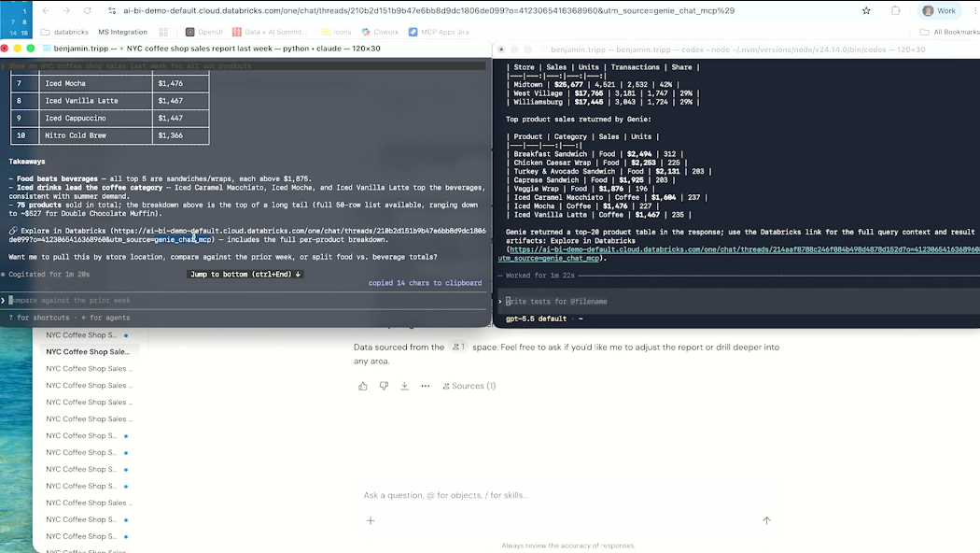Select the bold NYC Coffee Shop Sale... thread
Image resolution: width=980 pixels, height=553 pixels.
click(88, 351)
